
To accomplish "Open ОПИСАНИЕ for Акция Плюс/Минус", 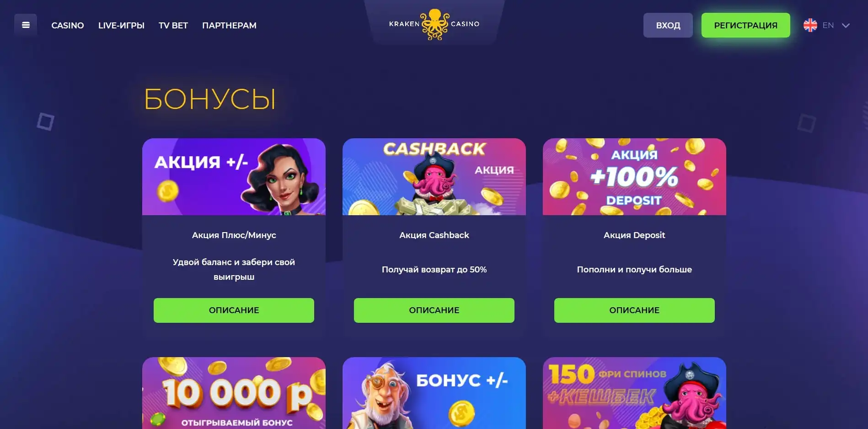I will tap(234, 310).
